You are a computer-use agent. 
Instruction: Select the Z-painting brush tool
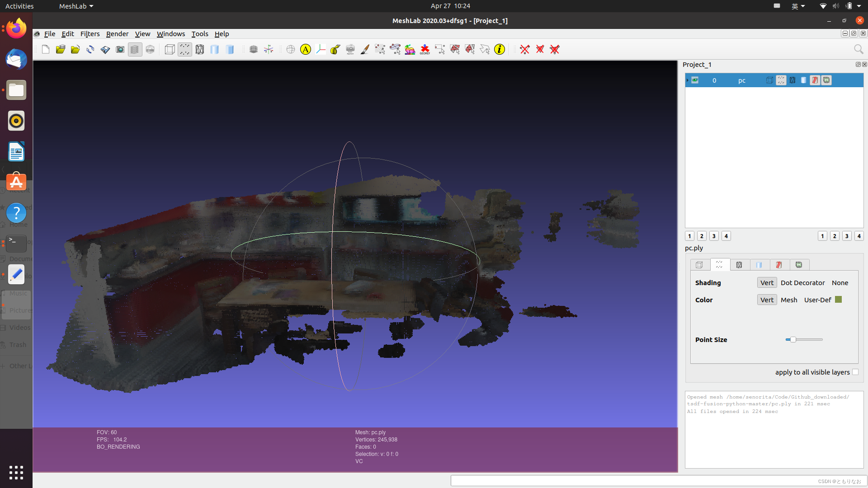[365, 49]
